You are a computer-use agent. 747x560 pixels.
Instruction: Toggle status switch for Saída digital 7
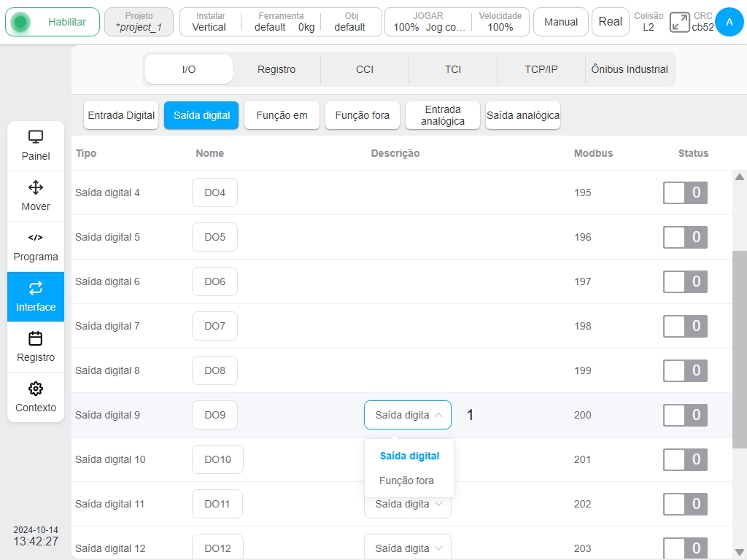(x=685, y=326)
